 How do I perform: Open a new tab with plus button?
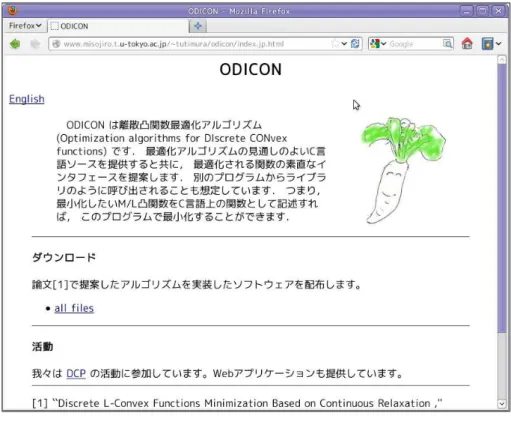point(198,26)
